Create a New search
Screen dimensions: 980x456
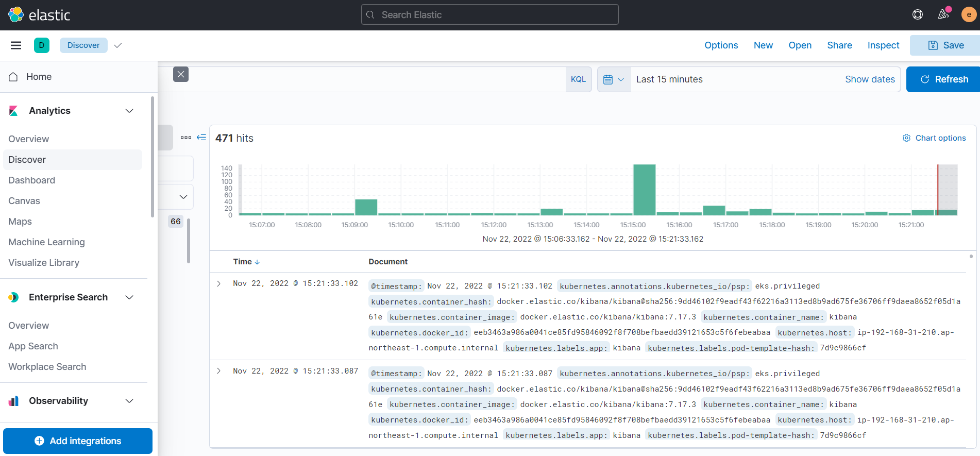763,45
